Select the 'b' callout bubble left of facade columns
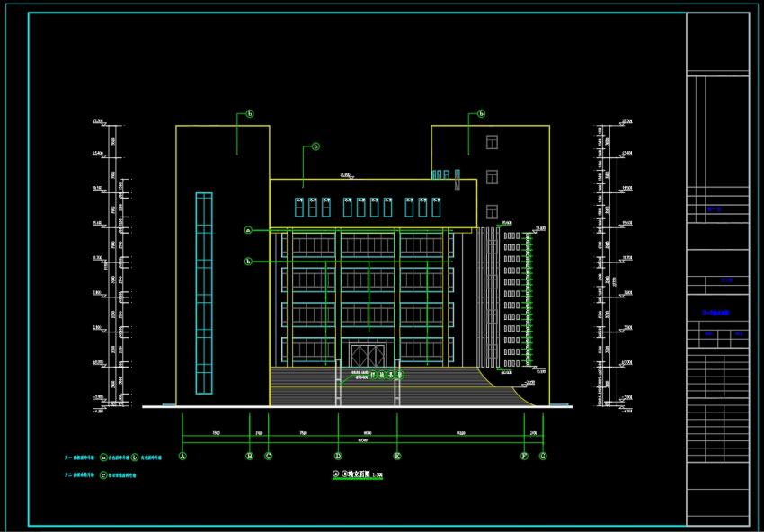764x532 pixels. click(248, 262)
